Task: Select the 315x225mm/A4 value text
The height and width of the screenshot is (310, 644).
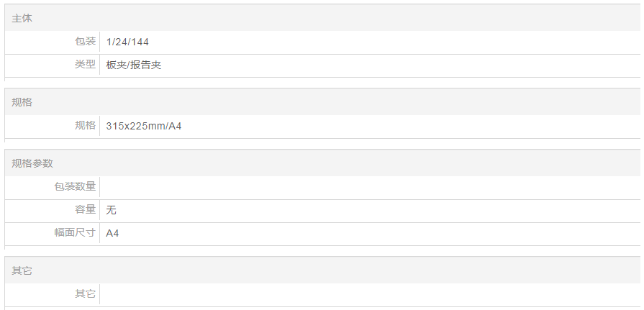Action: 144,126
